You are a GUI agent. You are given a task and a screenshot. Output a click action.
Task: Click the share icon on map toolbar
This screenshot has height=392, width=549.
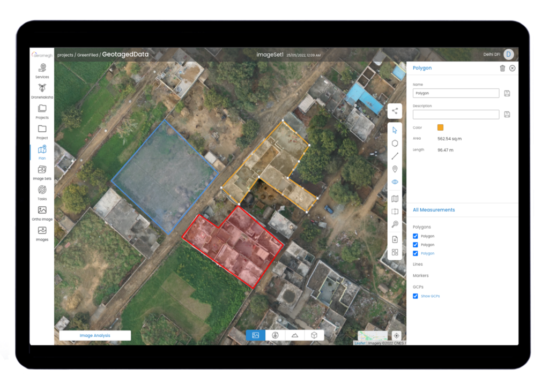(x=395, y=111)
